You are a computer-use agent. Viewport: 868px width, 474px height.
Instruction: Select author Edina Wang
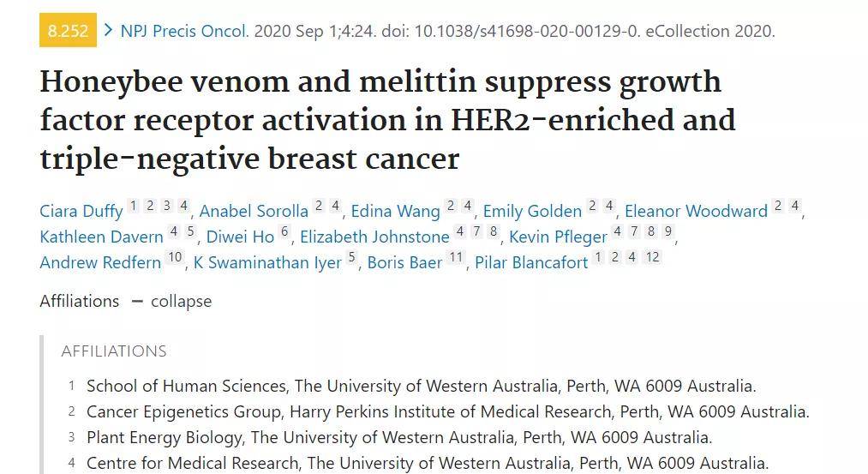click(x=395, y=211)
